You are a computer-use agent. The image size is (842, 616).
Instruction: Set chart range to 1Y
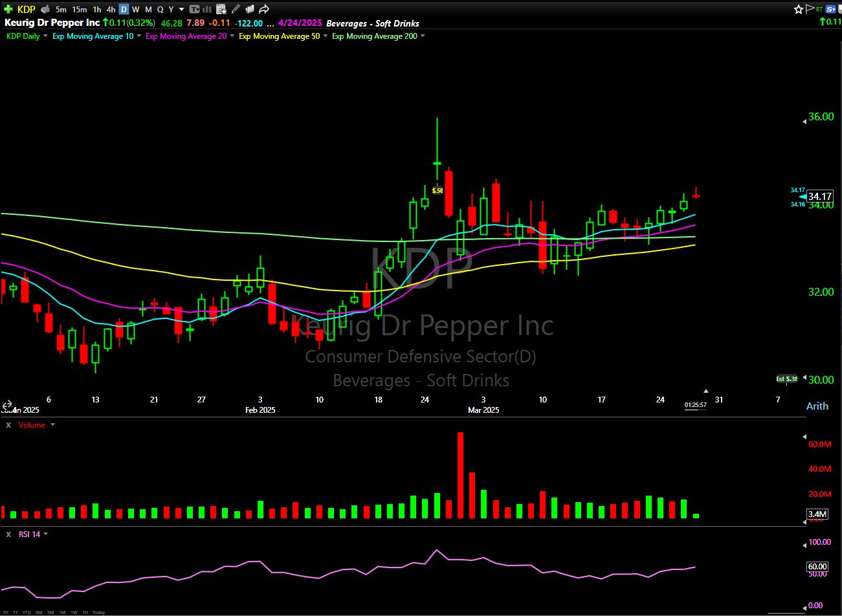(x=16, y=612)
